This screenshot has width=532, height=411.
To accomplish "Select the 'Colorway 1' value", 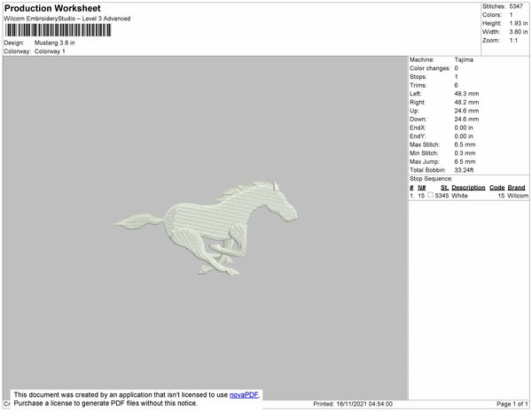I will tap(50, 51).
